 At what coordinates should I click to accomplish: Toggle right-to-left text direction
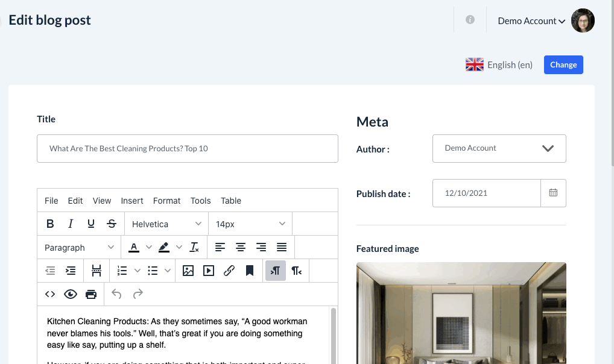[x=296, y=271]
